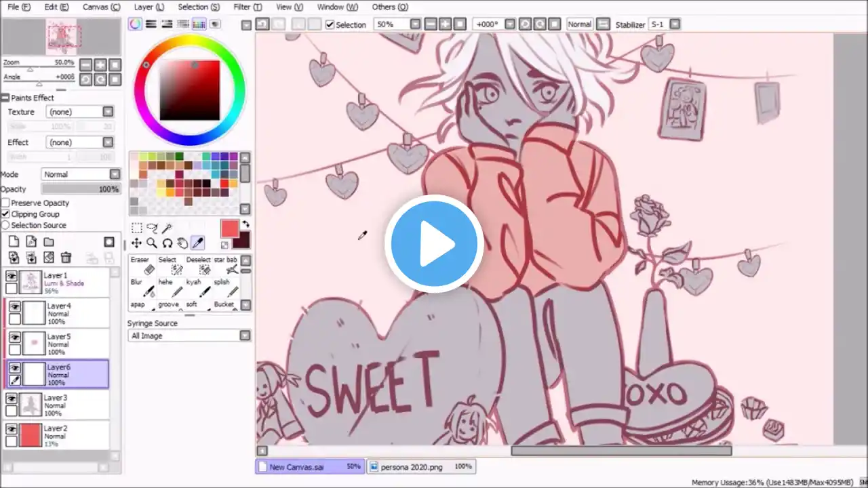Swap foreground and background colors
This screenshot has width=868, height=488.
pos(245,224)
